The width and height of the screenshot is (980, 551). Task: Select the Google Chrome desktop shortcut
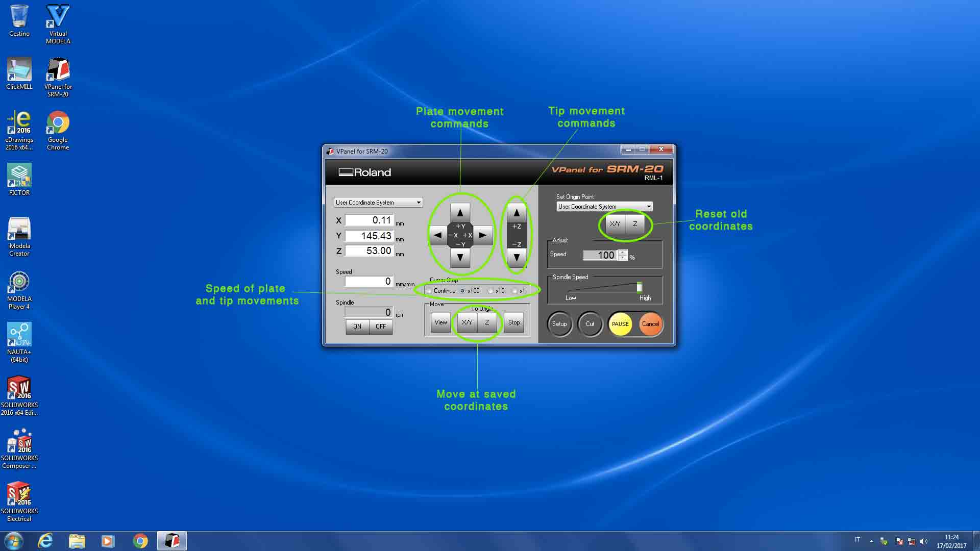pyautogui.click(x=58, y=130)
